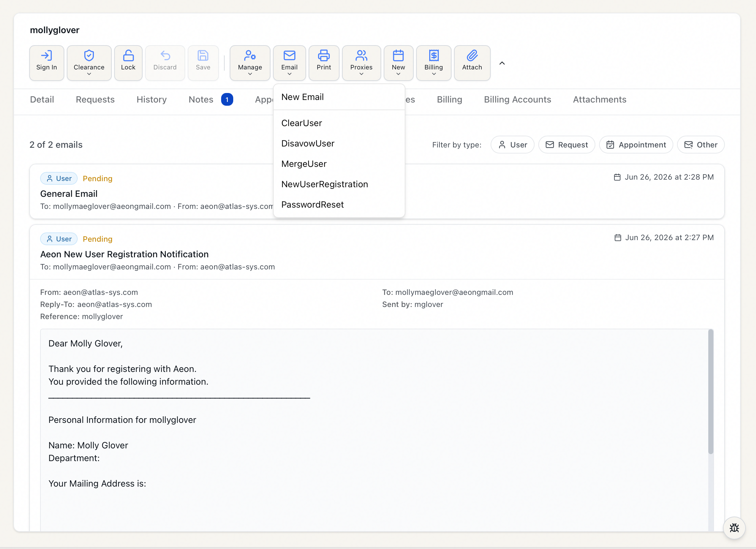Click the bug icon in the corner
Screen dimensions: 756x549
coord(734,528)
